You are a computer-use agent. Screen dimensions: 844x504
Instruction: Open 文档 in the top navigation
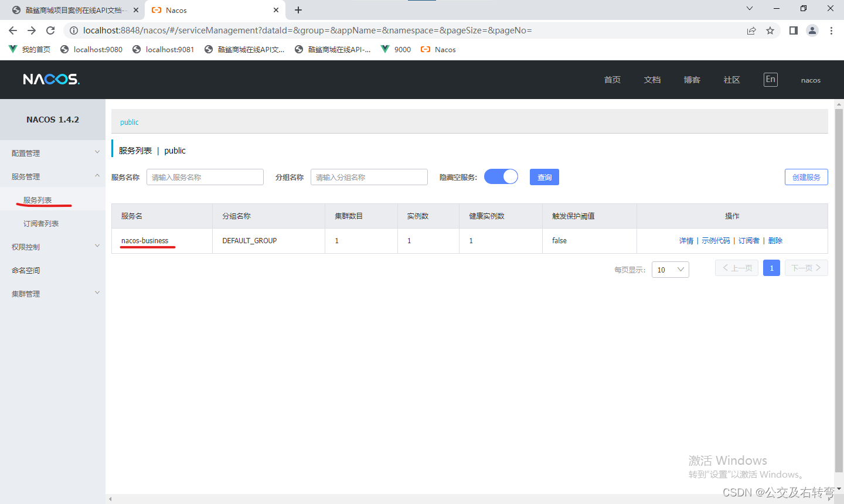(x=652, y=79)
